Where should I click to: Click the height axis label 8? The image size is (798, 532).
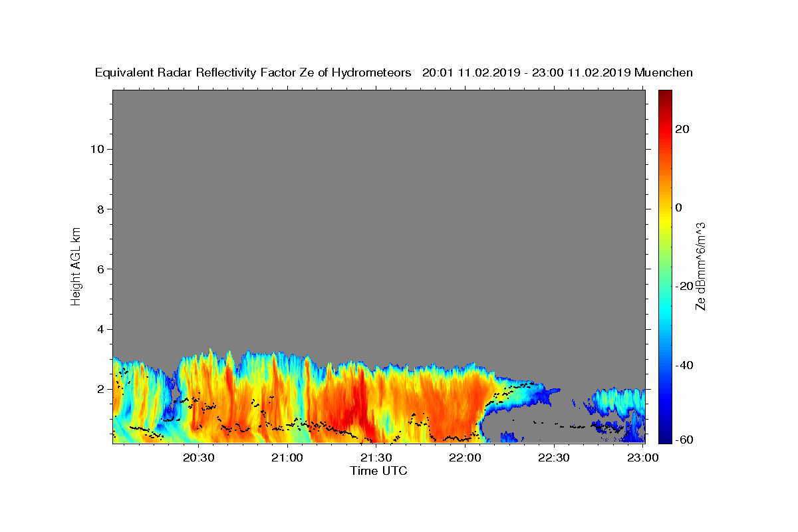[99, 209]
